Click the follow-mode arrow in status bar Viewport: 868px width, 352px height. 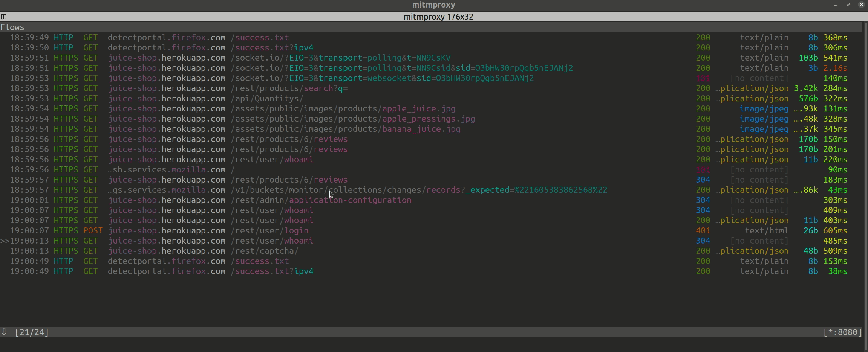(x=4, y=332)
